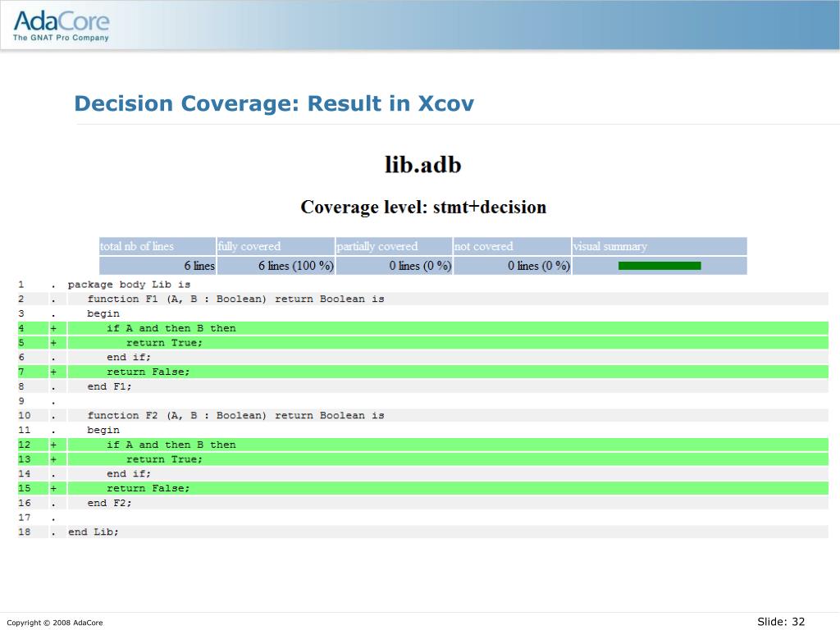The height and width of the screenshot is (630, 840).
Task: Click the plus marker on line 7
Action: point(53,372)
